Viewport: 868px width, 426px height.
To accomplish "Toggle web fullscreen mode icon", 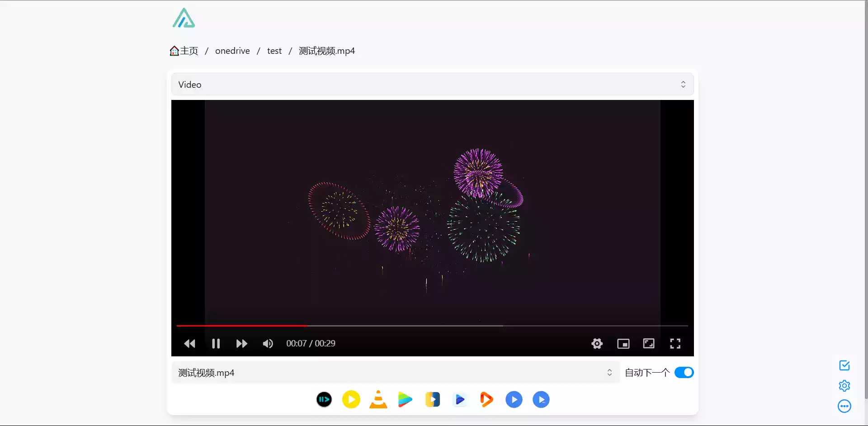I will [649, 344].
